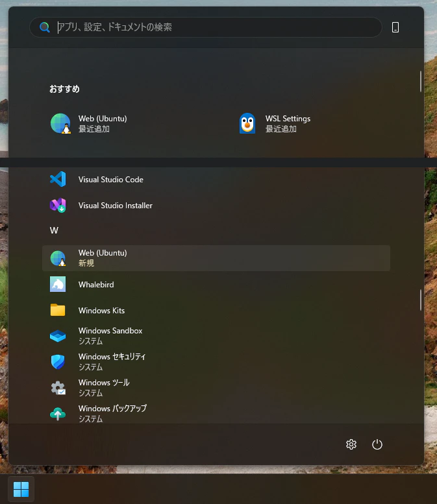Click Web (Ubuntu) globe icon in app list
This screenshot has width=437, height=504.
click(x=58, y=258)
